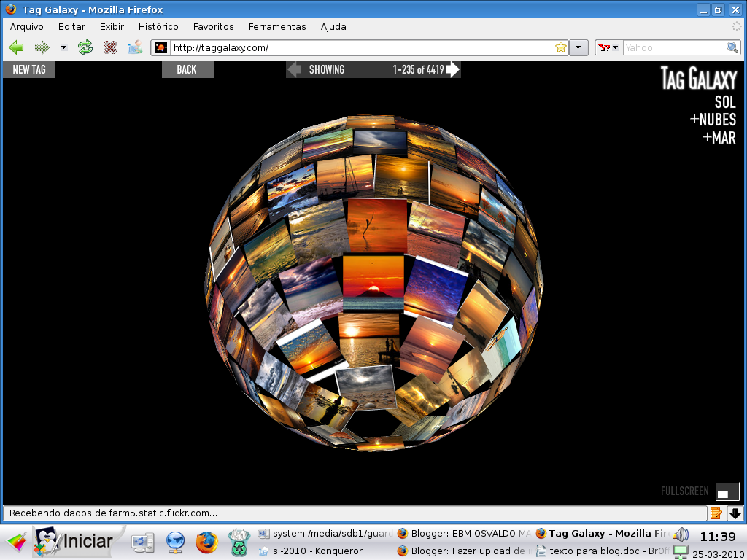
Task: Switch to texto para blog.doc window
Action: click(603, 551)
